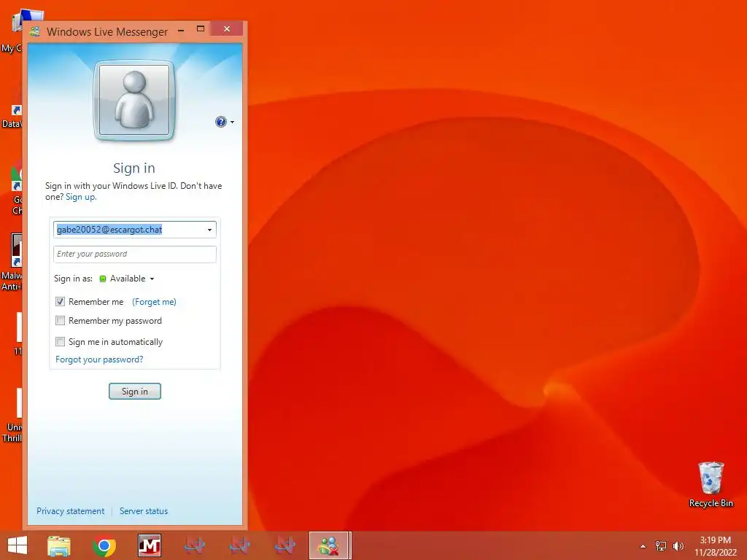Follow the Sign up link
Image resolution: width=747 pixels, height=560 pixels.
point(80,197)
